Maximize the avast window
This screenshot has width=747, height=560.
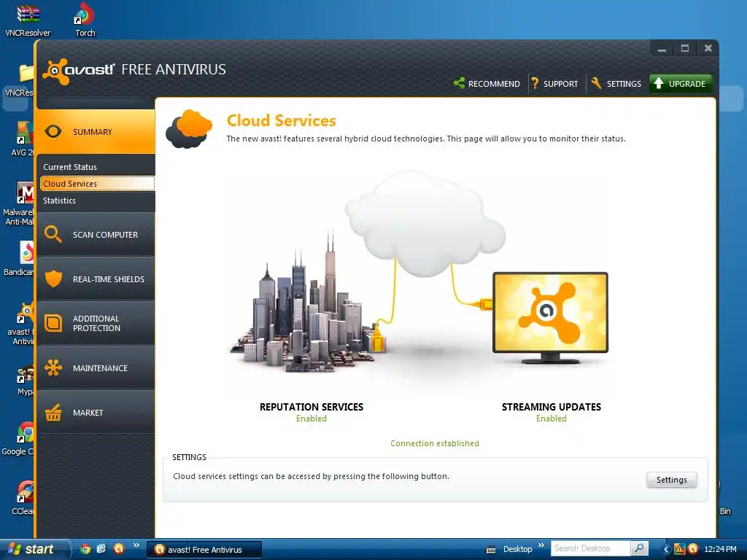[x=684, y=49]
